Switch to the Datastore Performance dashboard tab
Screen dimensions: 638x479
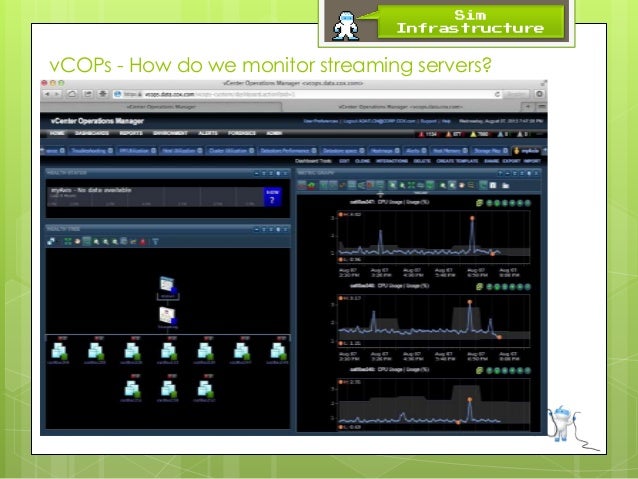pos(288,151)
